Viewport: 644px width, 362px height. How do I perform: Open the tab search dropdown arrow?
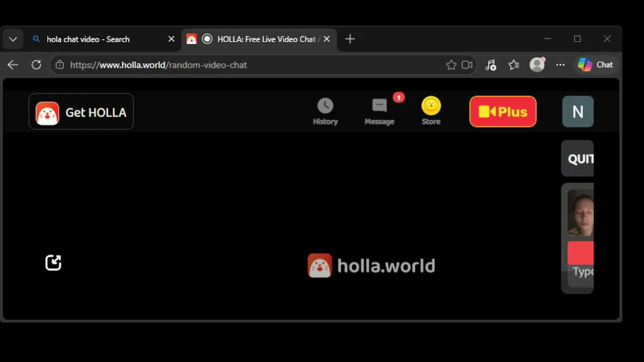click(x=13, y=39)
